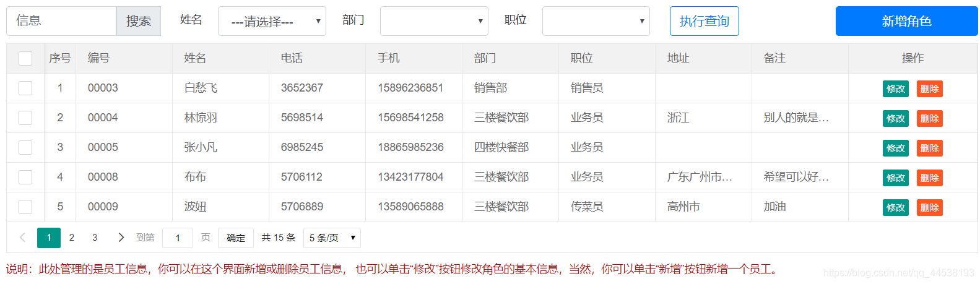980x284 pixels.
Task: Click 删除 for employee 白愁飞
Action: [930, 88]
